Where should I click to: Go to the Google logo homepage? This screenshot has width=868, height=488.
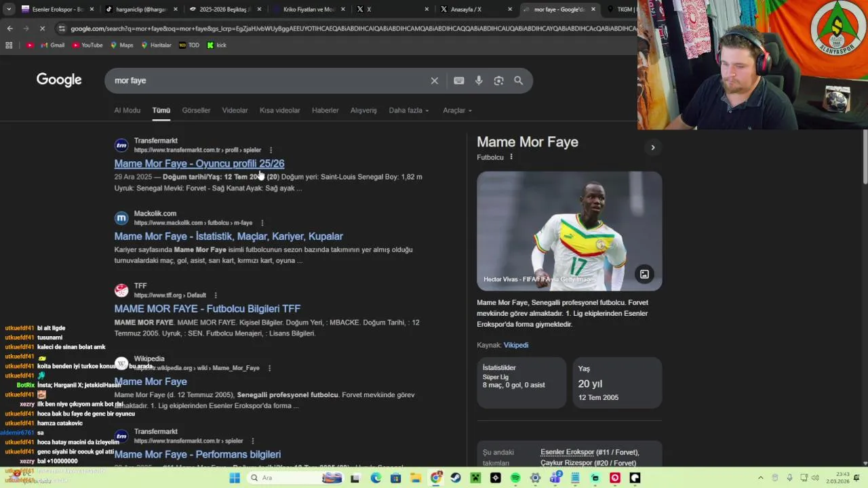tap(59, 80)
